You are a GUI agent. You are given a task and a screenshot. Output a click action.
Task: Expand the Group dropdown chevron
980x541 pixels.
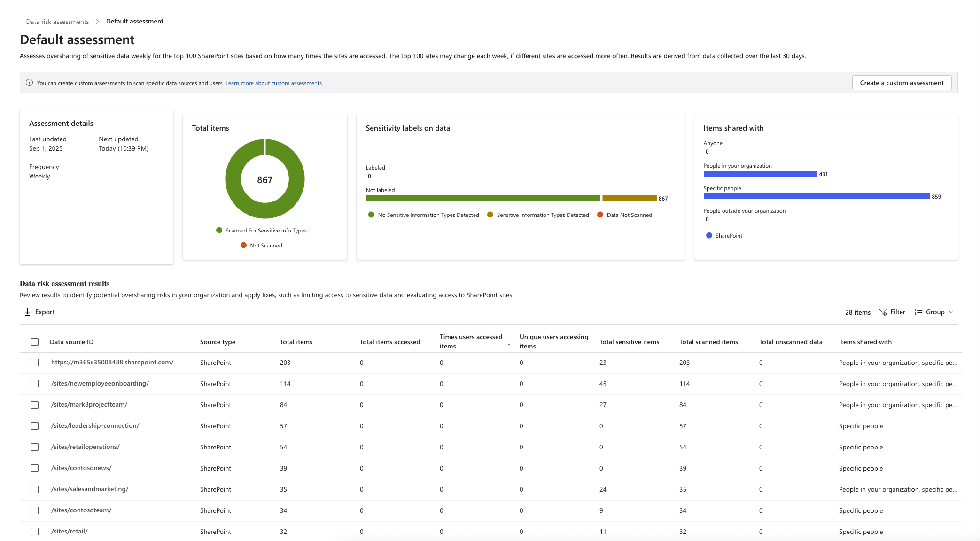point(951,312)
